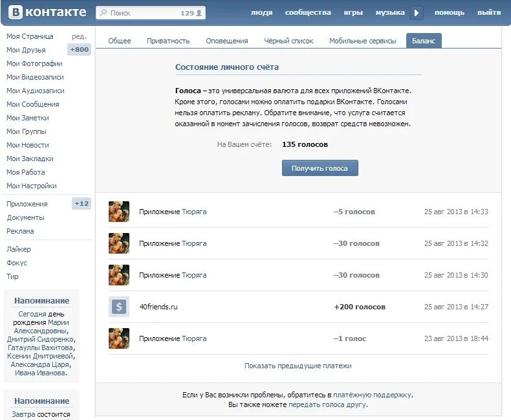Screen dimensions: 511x420
Task: Switch to the Приватность tab
Action: tap(168, 41)
